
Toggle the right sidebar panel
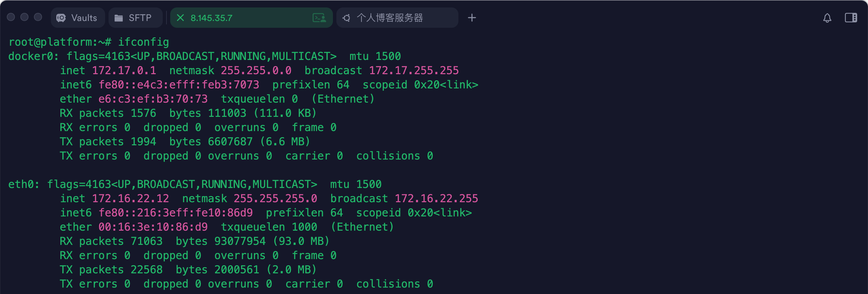pos(851,18)
